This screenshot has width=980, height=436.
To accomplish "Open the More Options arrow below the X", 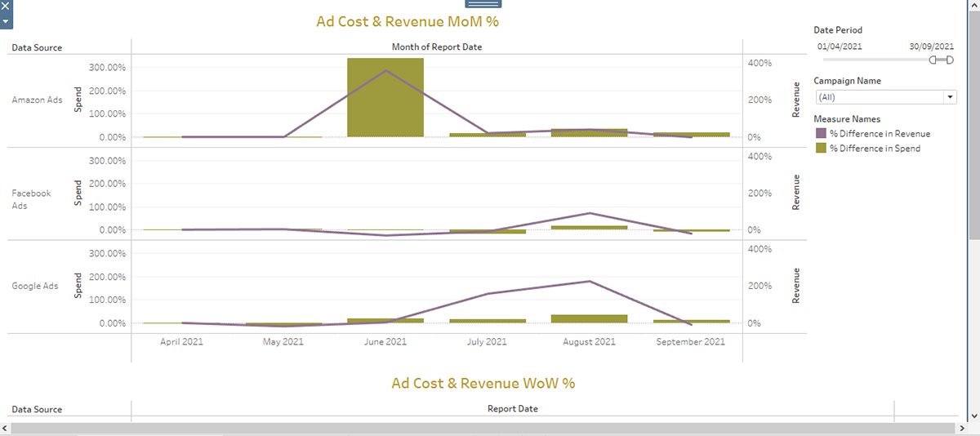I will pos(6,20).
